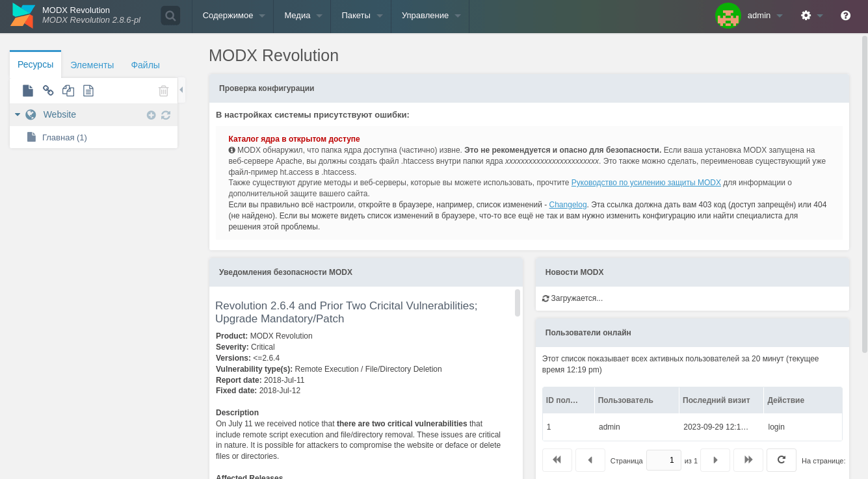Click the Revolution 2.6.4 vulnerabilities headline

click(x=347, y=313)
